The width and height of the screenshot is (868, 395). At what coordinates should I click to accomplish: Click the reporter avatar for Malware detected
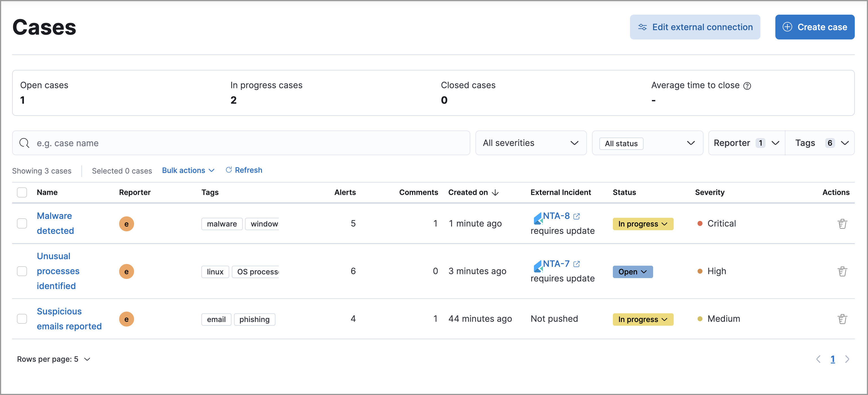[x=127, y=223]
